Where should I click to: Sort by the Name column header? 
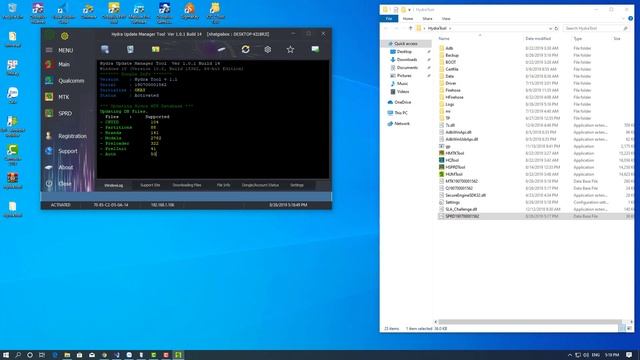tap(444, 39)
